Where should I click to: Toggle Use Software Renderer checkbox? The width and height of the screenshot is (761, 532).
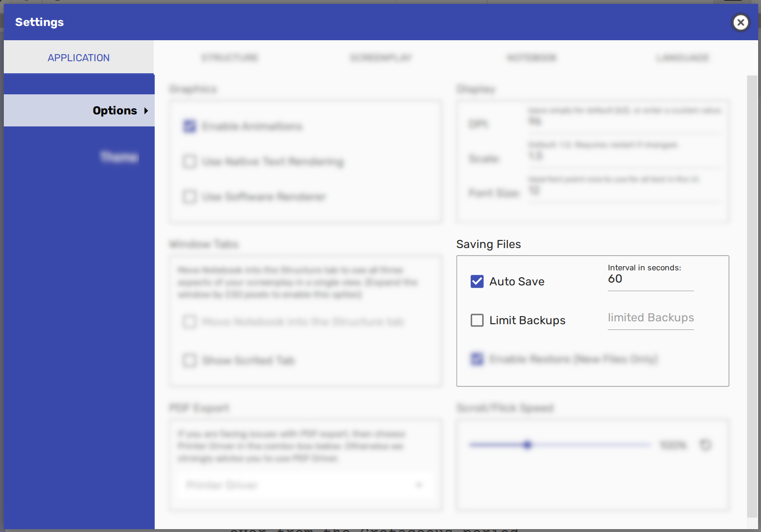tap(190, 197)
